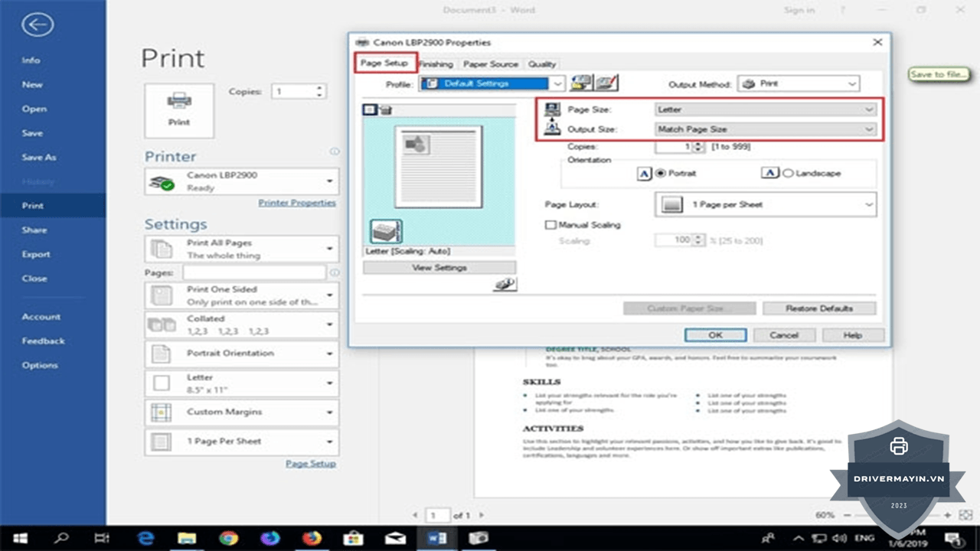
Task: Select the Portrait orientation radio button
Action: pos(661,174)
